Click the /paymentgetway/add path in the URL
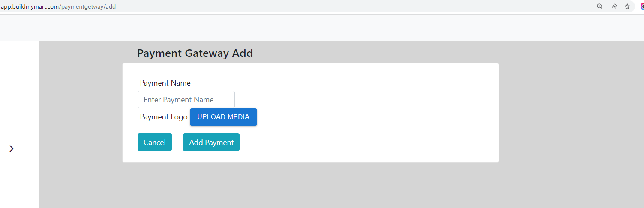Screen dimensions: 644x208 [x=87, y=6]
